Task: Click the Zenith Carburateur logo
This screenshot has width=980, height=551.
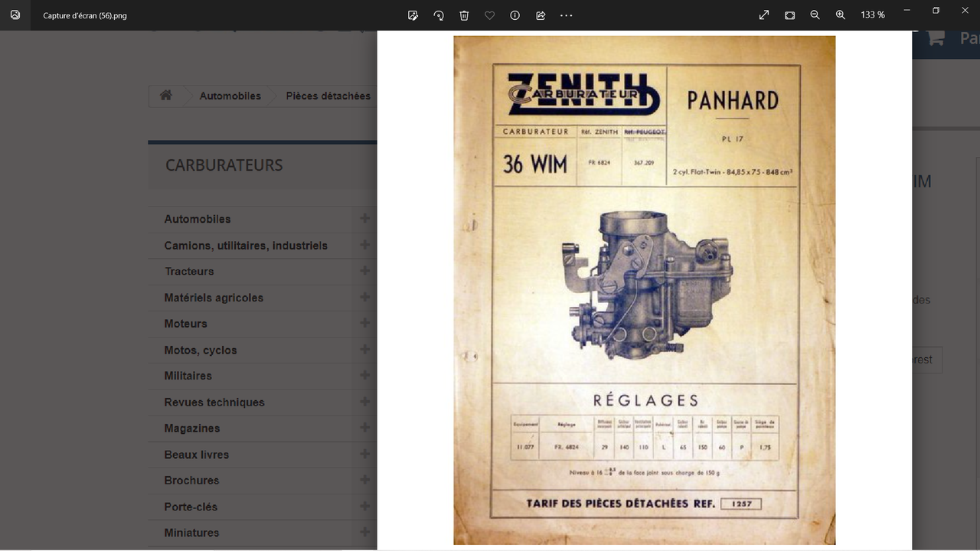Action: [583, 94]
